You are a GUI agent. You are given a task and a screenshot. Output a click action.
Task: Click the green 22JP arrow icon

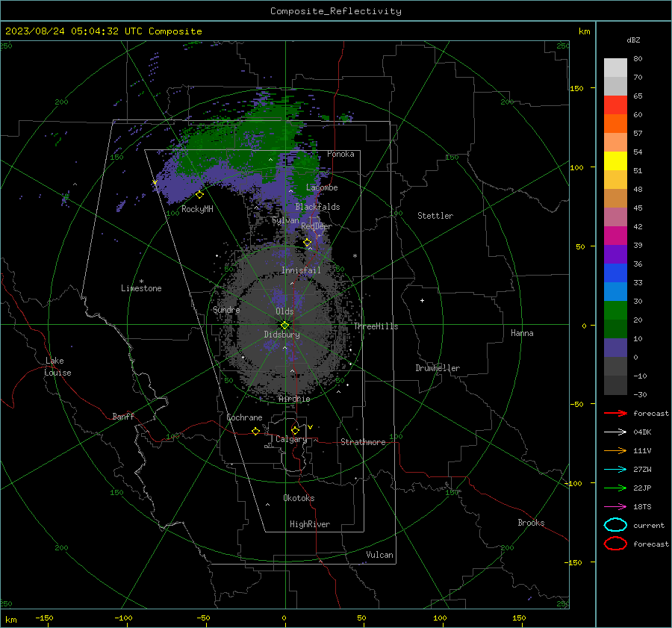(615, 488)
